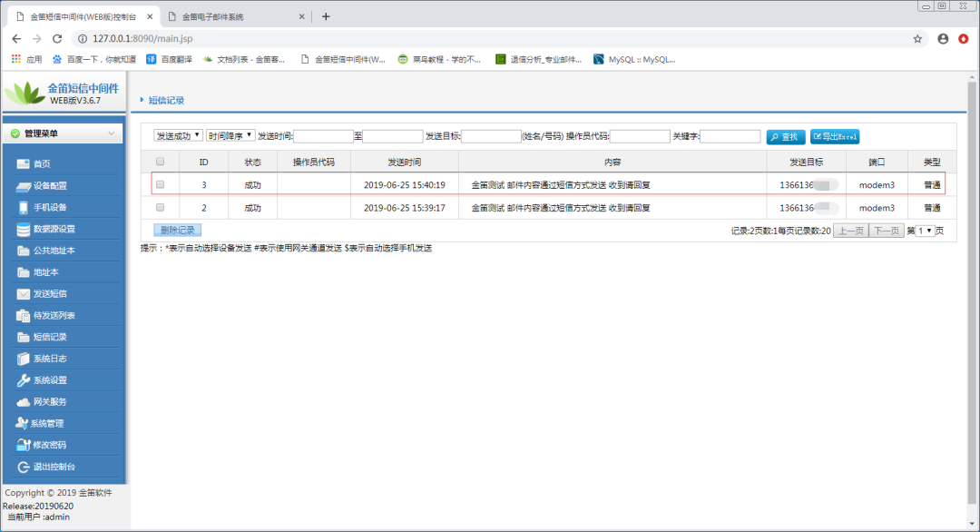This screenshot has width=980, height=532.
Task: Open the 百度一下 bookmark
Action: [x=93, y=59]
